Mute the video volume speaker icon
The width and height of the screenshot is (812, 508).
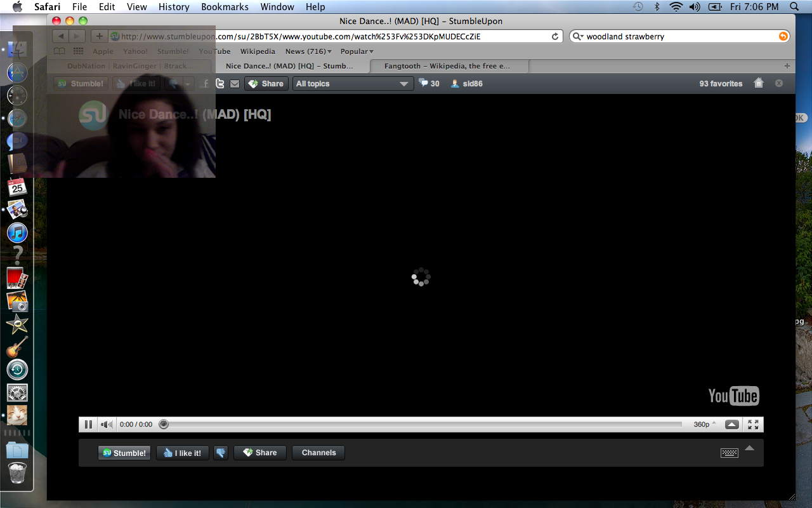pos(107,424)
